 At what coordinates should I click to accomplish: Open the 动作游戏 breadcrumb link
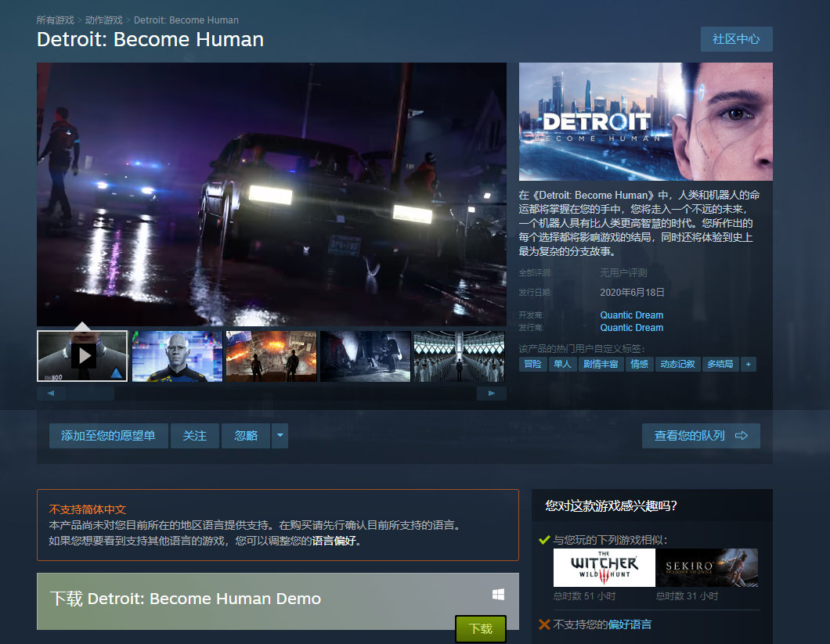click(x=103, y=20)
